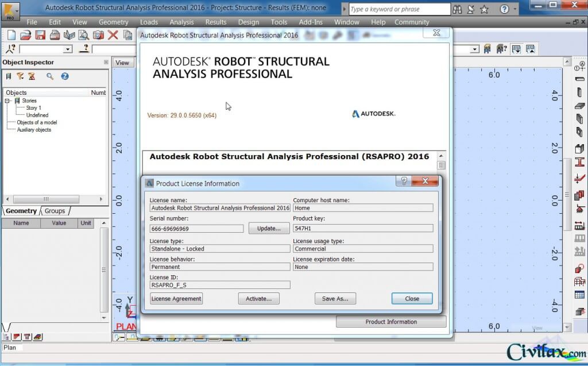
Task: Select Auxiliary objects in tree
Action: point(34,130)
